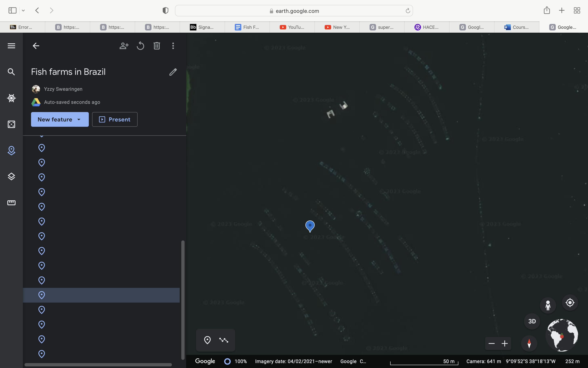This screenshot has height=368, width=588.
Task: Go back from the project panel
Action: 36,46
